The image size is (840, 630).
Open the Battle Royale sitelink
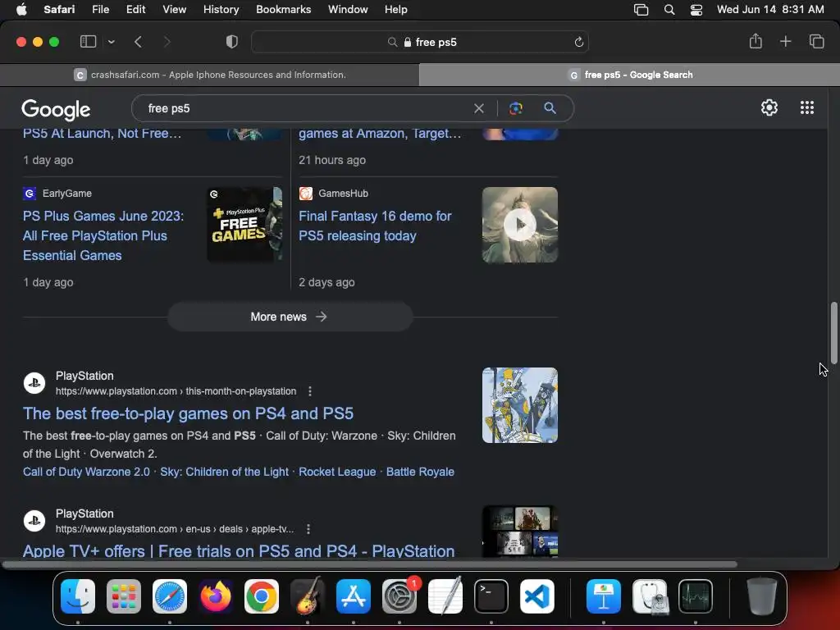[x=420, y=472]
